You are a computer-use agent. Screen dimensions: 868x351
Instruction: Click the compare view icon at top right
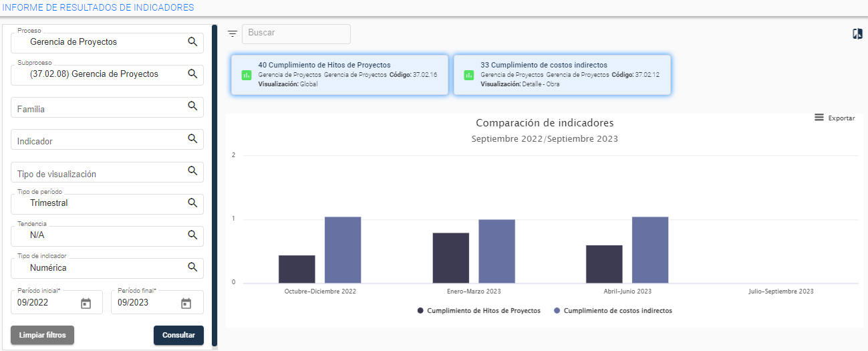[x=857, y=34]
